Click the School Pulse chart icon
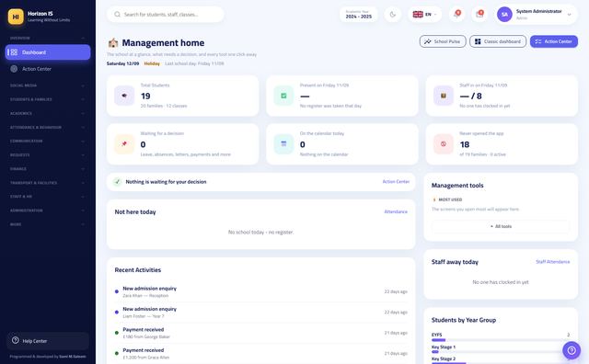The height and width of the screenshot is (364, 589). pos(428,41)
